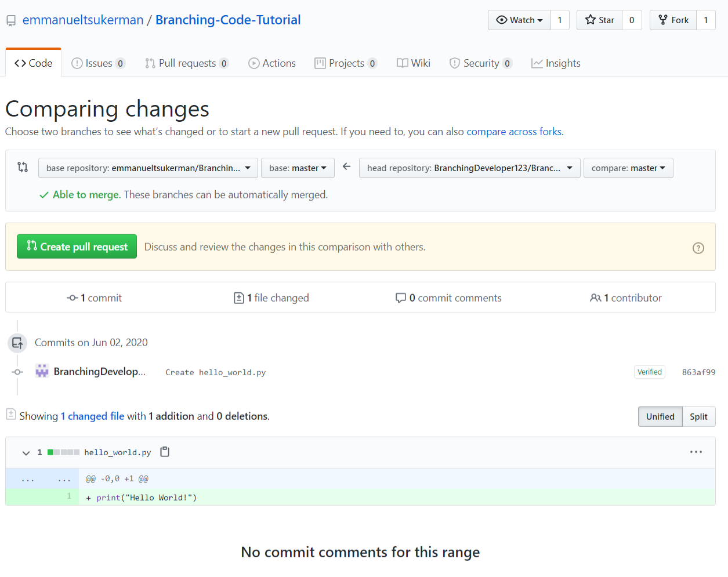The image size is (728, 577).
Task: Click the watchers count 1
Action: pyautogui.click(x=560, y=20)
